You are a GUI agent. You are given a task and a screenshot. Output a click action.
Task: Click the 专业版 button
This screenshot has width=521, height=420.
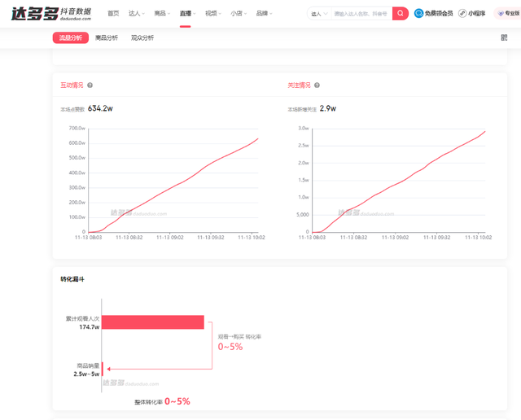(x=508, y=13)
